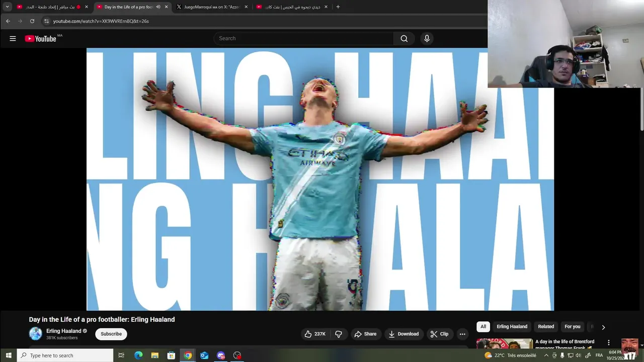Viewport: 644px width, 362px height.
Task: Click the Download button
Action: click(404, 334)
